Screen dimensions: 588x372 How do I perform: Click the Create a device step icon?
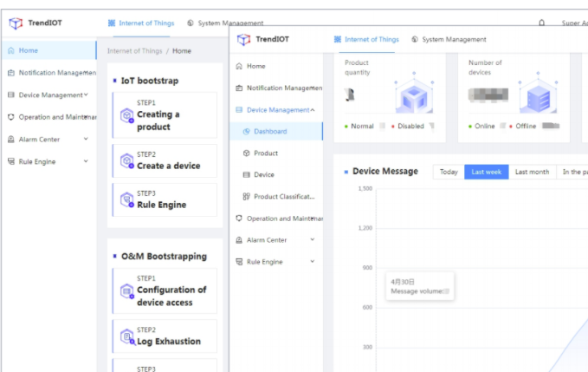[x=126, y=160]
